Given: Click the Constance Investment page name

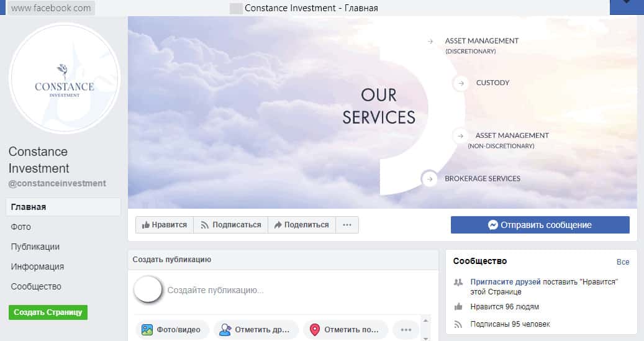Looking at the screenshot, I should point(39,160).
